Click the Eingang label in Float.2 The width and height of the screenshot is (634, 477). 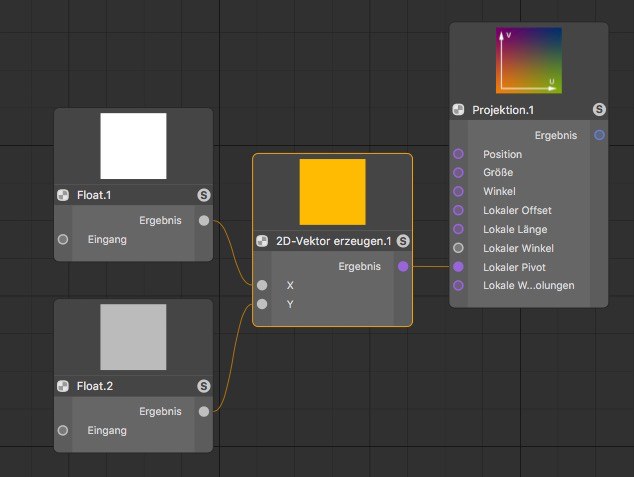point(107,431)
